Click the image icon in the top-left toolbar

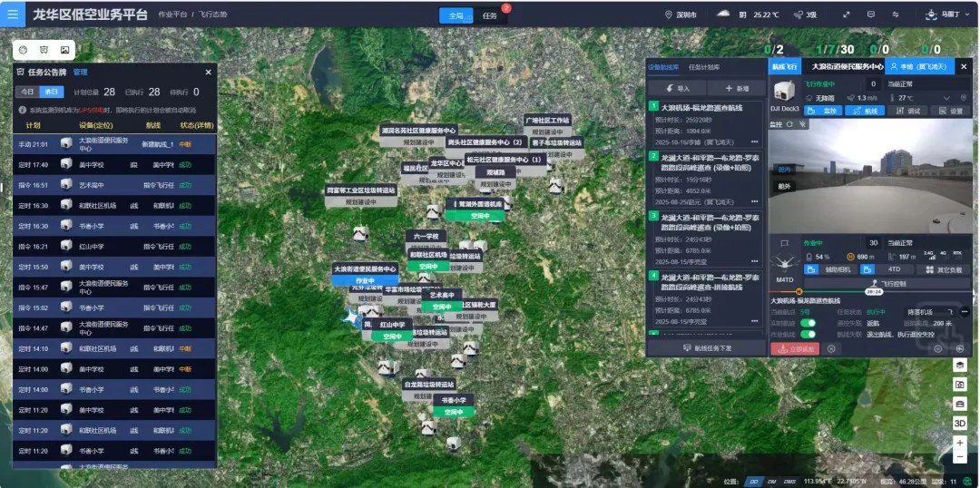(x=64, y=50)
